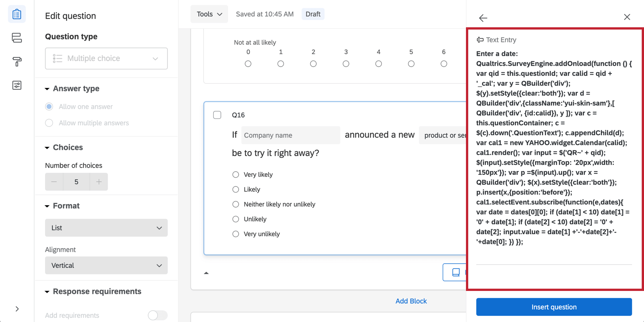Open the Alignment Vertical dropdown

pos(106,265)
